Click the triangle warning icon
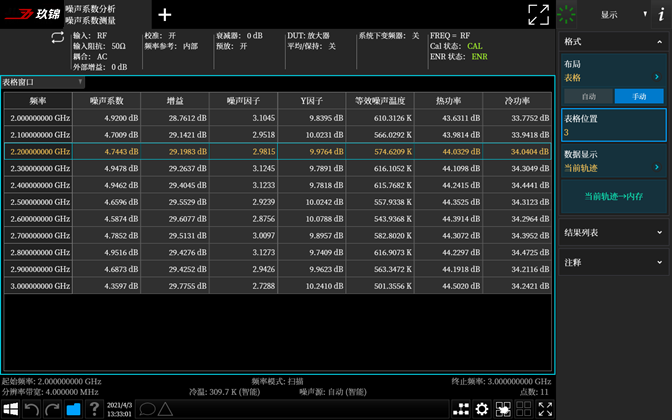 pos(165,409)
